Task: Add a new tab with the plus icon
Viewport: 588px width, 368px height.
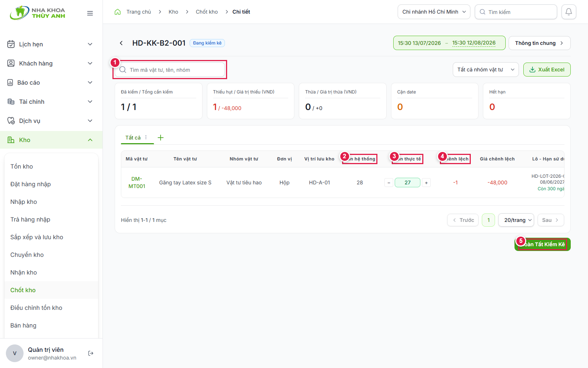Action: pyautogui.click(x=161, y=138)
